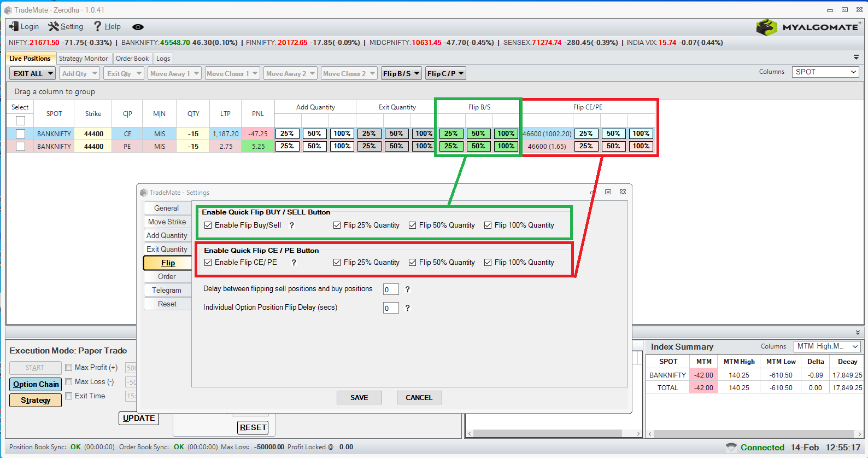Image resolution: width=868 pixels, height=458 pixels.
Task: Open the Move Strike settings tab
Action: point(167,222)
